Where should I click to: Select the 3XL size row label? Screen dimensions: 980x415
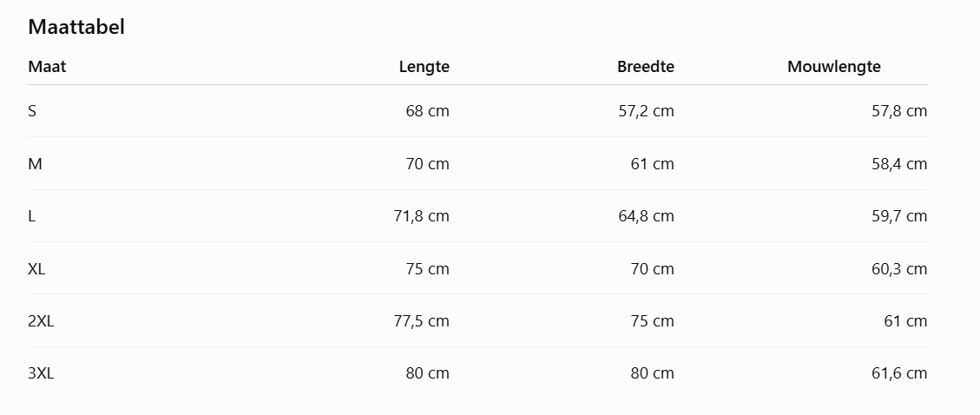(x=42, y=373)
